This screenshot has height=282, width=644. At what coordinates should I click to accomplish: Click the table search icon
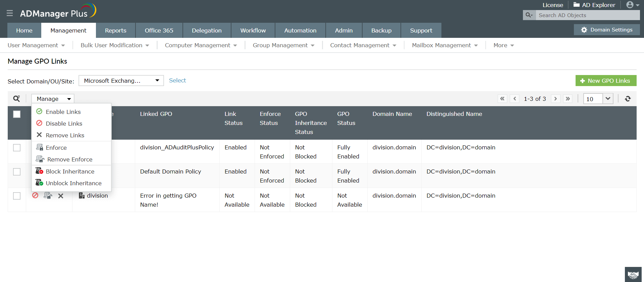pyautogui.click(x=16, y=99)
